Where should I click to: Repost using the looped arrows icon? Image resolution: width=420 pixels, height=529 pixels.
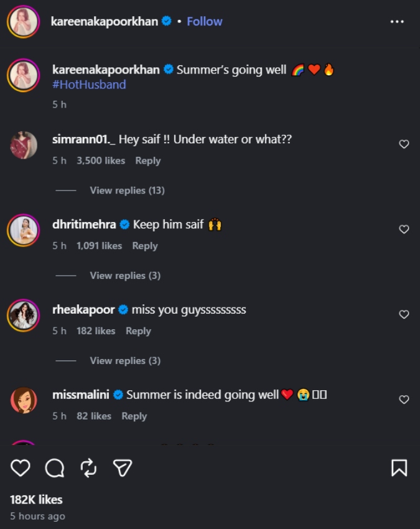click(x=88, y=468)
